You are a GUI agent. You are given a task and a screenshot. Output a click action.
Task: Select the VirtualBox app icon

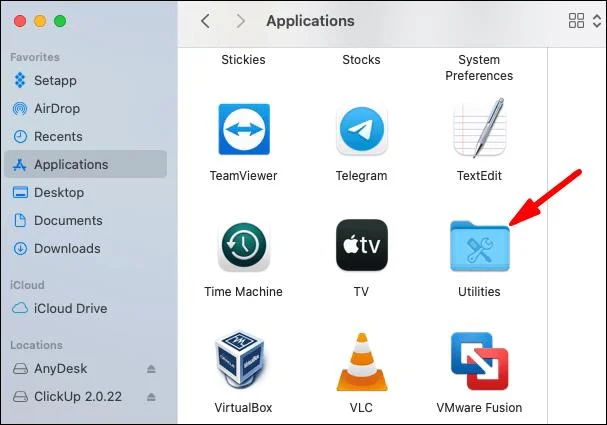click(x=240, y=360)
